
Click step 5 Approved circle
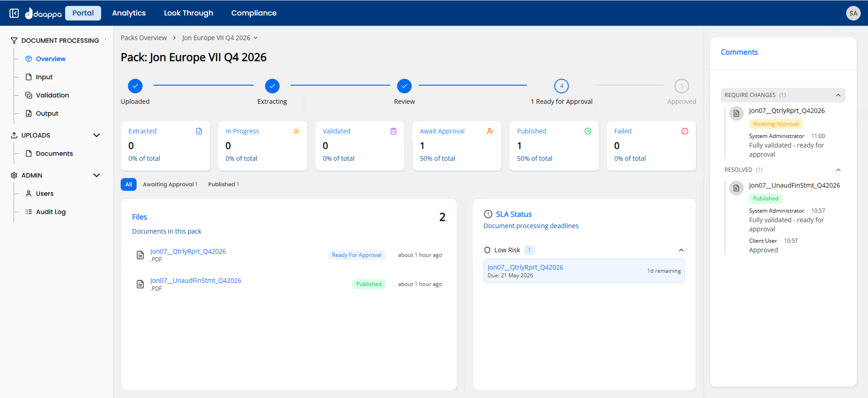pos(682,86)
